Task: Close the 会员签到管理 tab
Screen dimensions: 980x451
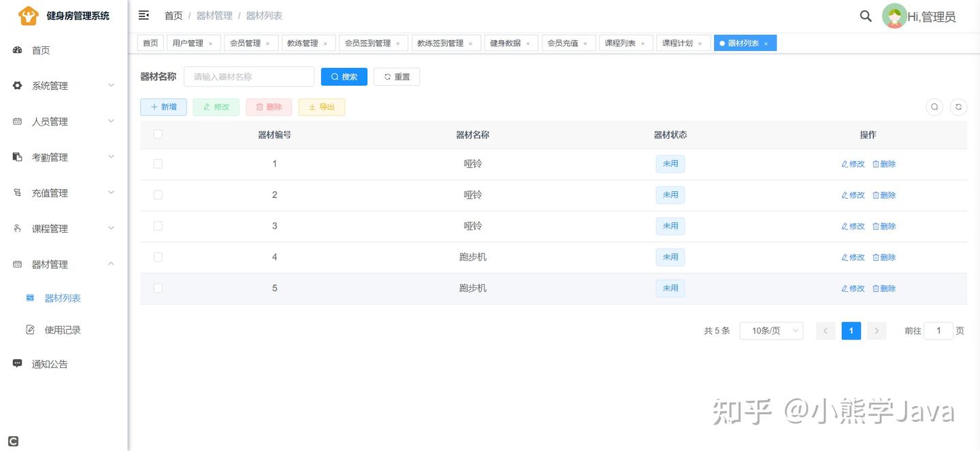Action: [x=397, y=44]
